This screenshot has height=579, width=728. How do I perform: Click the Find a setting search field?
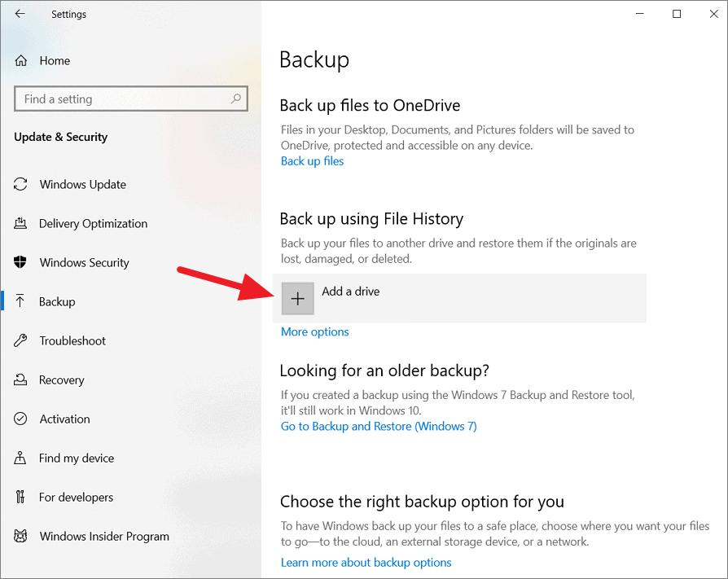click(122, 99)
